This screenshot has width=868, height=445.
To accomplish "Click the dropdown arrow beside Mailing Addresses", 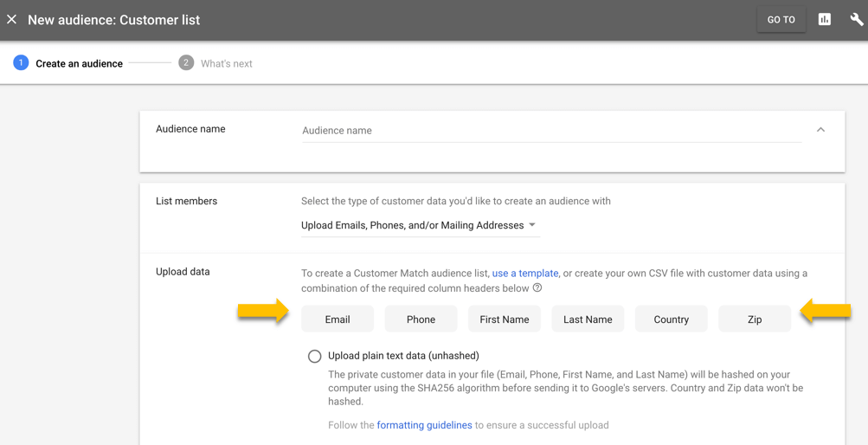I will (532, 225).
